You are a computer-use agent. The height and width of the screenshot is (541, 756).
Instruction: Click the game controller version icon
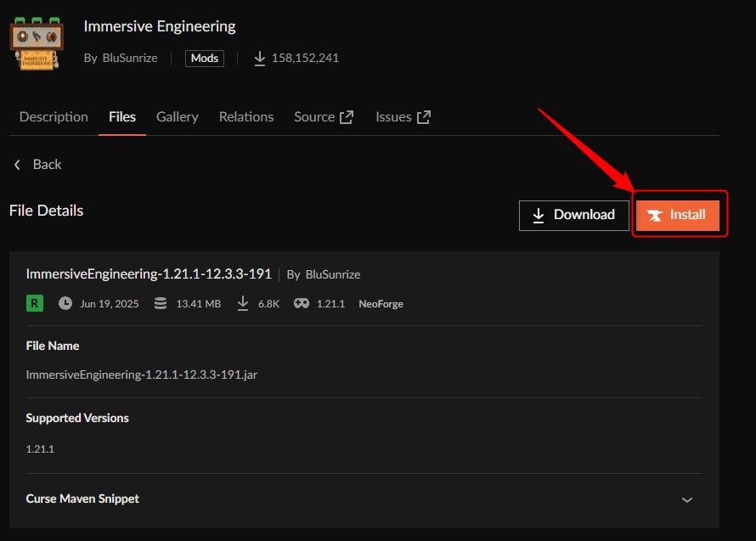pyautogui.click(x=302, y=303)
